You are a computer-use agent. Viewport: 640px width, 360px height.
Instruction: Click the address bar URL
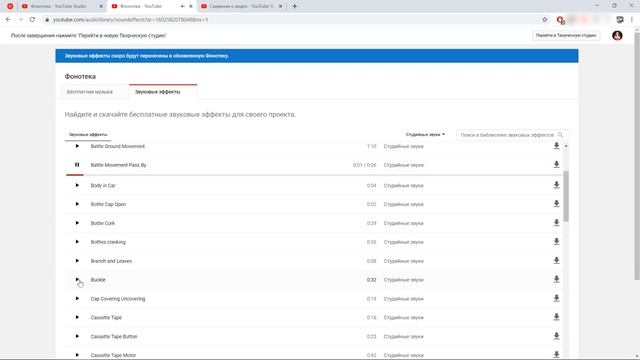[131, 20]
